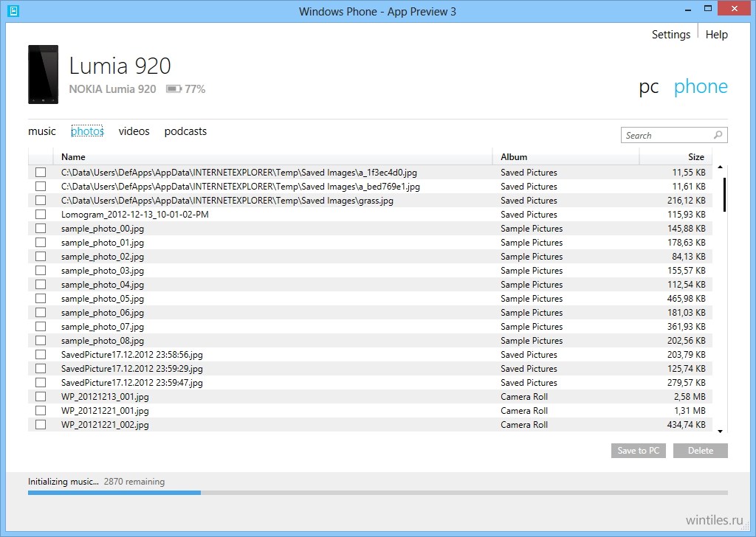
Task: Tick sample_photo_03.jpg checkbox
Action: (x=41, y=270)
